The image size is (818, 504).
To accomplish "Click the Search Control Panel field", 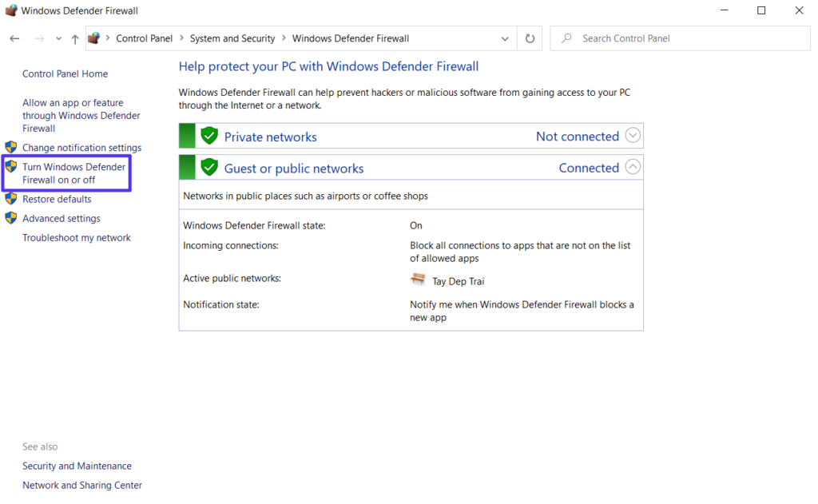I will coord(679,38).
